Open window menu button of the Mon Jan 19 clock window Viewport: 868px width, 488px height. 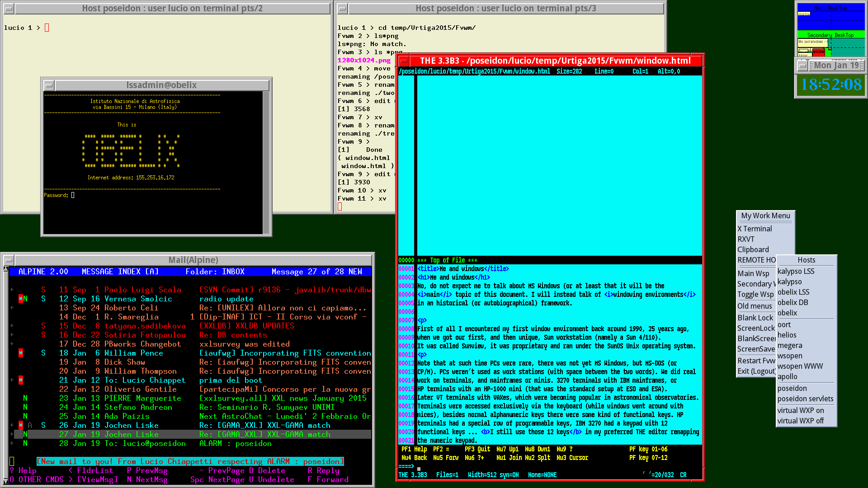802,66
